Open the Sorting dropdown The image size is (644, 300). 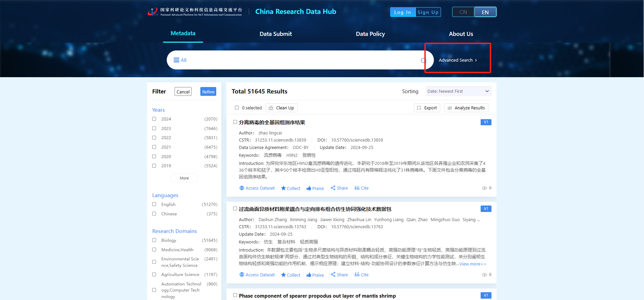pos(458,91)
